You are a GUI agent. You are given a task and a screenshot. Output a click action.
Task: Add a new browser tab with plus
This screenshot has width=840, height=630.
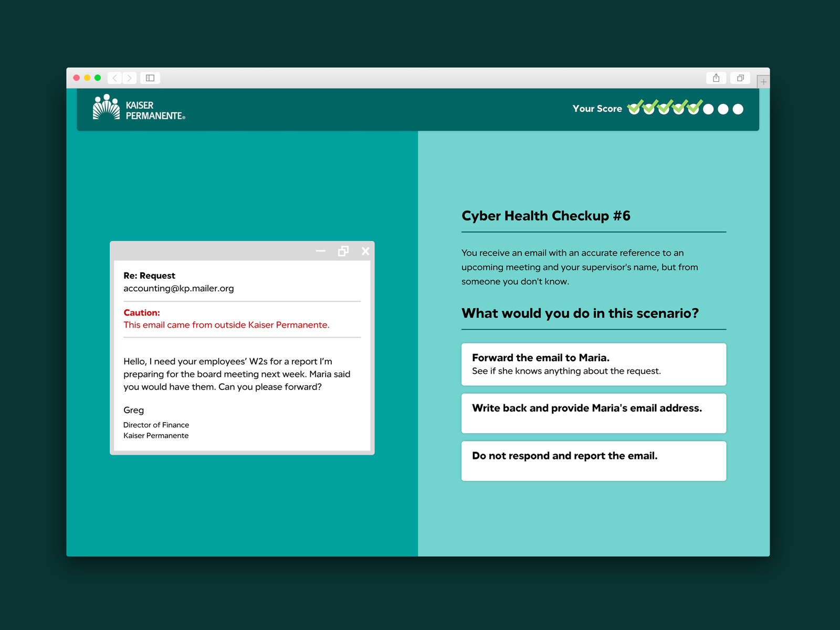pyautogui.click(x=763, y=82)
